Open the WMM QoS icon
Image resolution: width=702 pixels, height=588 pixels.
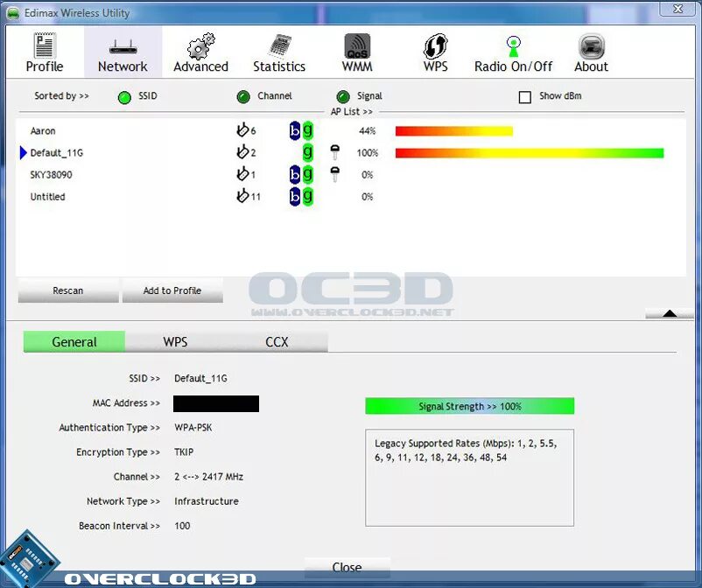coord(357,46)
